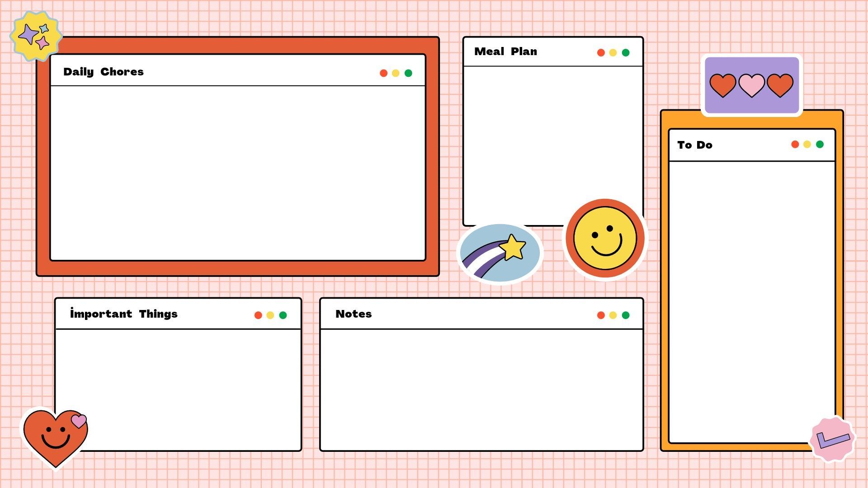Click the yellow smiley face sticker
The height and width of the screenshot is (488, 868).
[x=605, y=239]
